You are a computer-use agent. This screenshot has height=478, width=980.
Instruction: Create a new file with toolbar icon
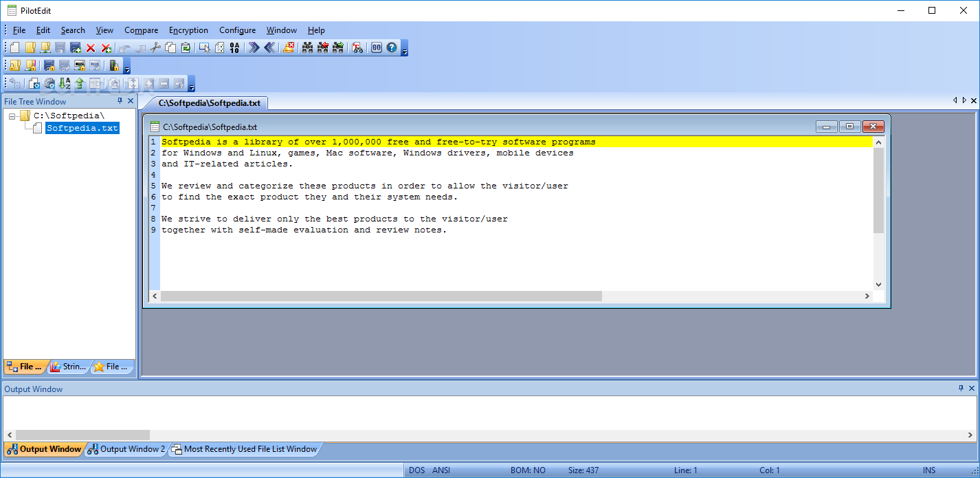[x=14, y=47]
